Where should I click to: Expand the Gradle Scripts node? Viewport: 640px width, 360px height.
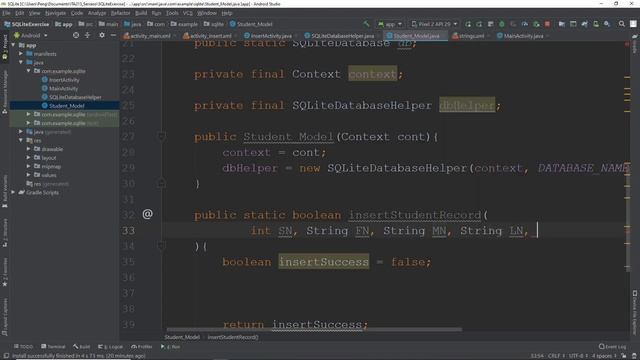pyautogui.click(x=13, y=192)
